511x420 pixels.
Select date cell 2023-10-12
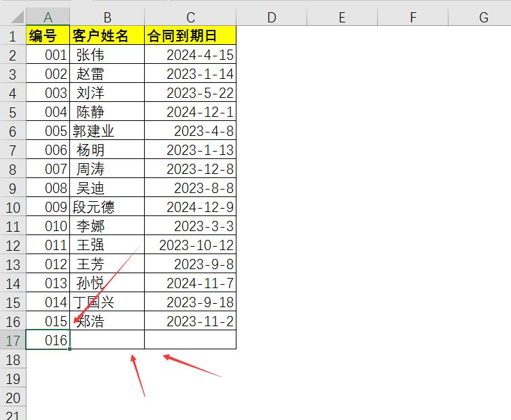pyautogui.click(x=190, y=245)
